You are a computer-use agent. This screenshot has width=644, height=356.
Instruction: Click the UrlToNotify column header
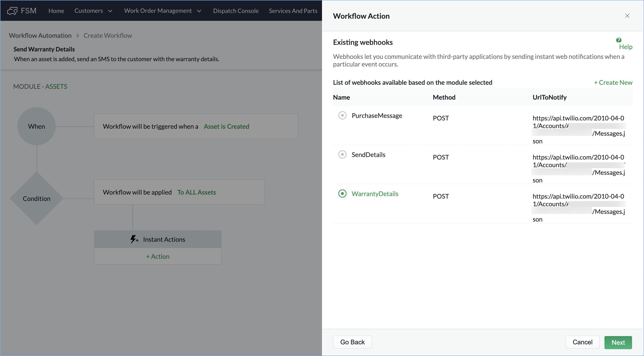pos(550,97)
